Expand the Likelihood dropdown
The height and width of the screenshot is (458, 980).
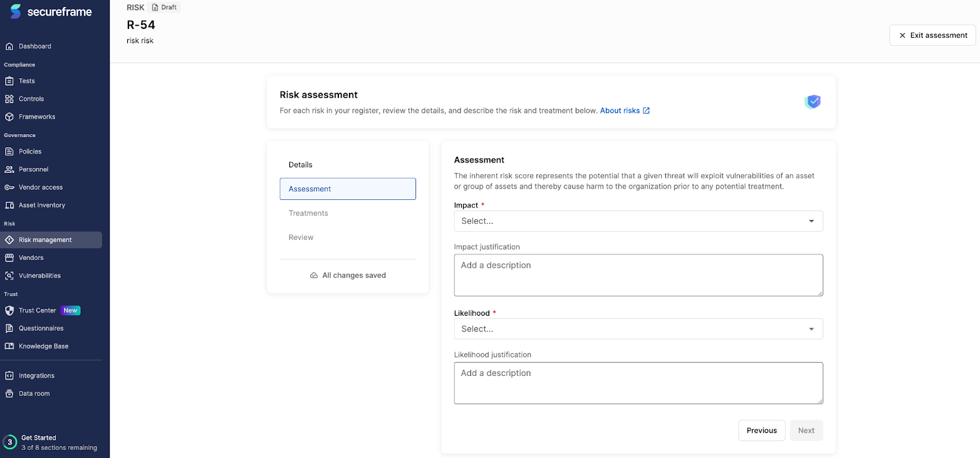tap(639, 329)
